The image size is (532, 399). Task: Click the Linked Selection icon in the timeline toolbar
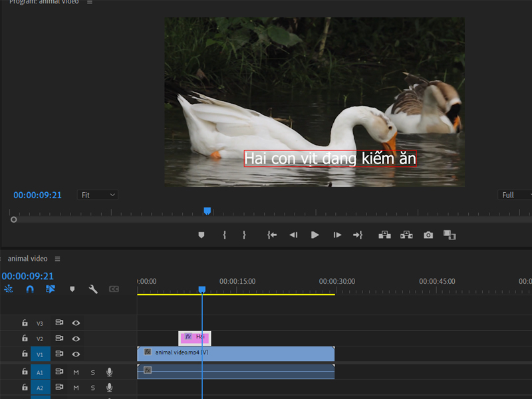click(x=51, y=289)
